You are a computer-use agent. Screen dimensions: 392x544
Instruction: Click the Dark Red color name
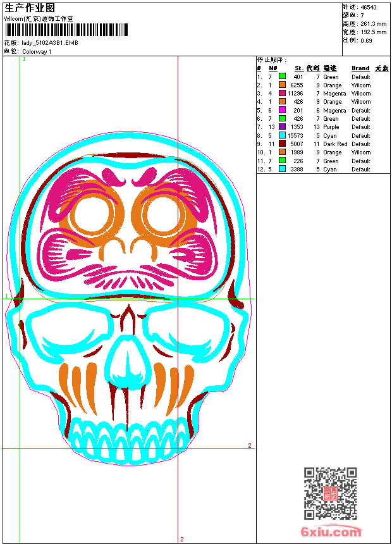click(x=335, y=144)
